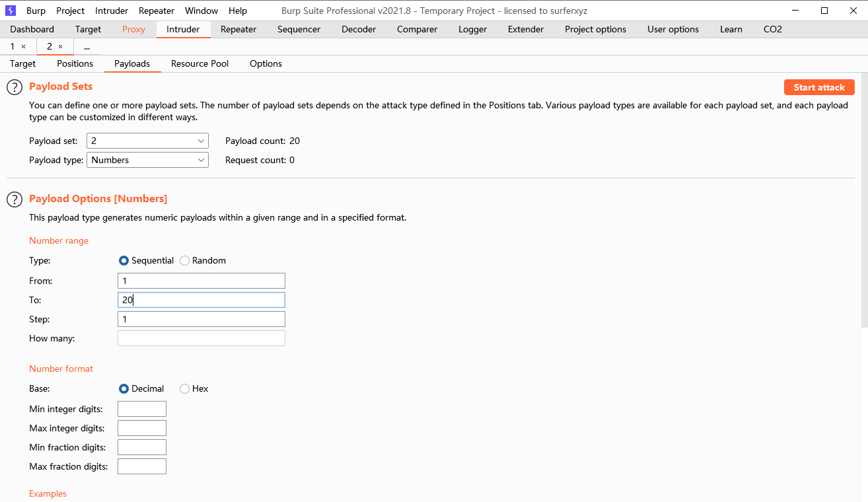Close the Burp Suite window
This screenshot has height=502, width=868.
tap(853, 11)
